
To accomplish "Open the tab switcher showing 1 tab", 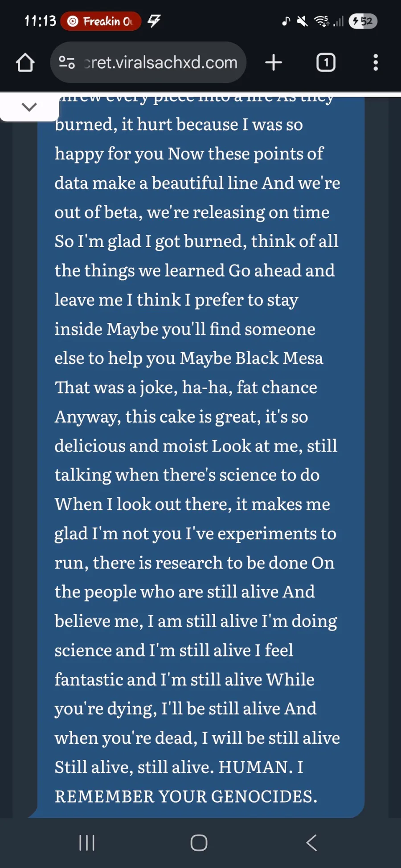I will pyautogui.click(x=326, y=63).
